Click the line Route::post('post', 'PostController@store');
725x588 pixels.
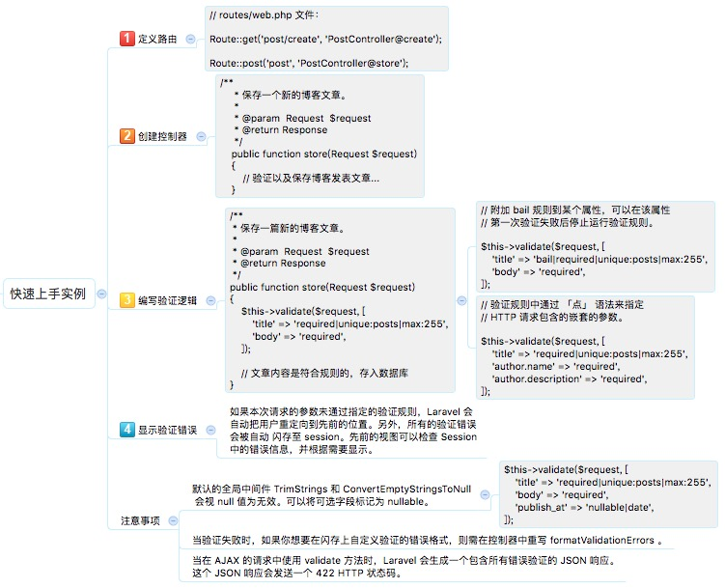(309, 64)
